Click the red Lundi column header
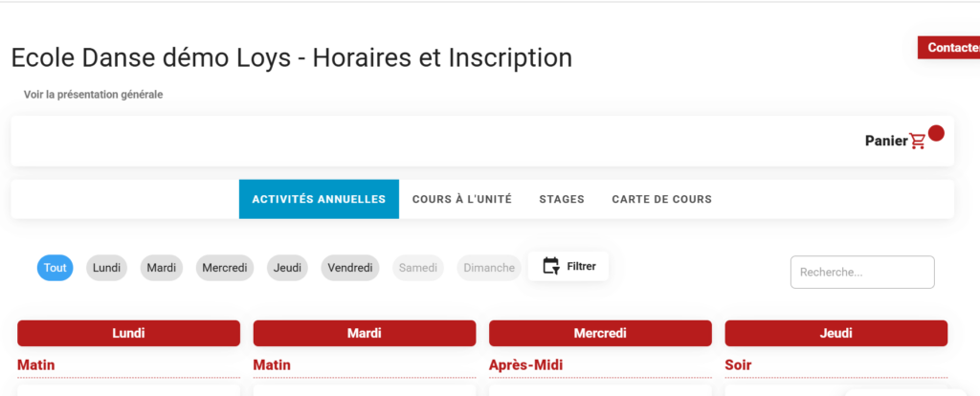 coord(128,333)
